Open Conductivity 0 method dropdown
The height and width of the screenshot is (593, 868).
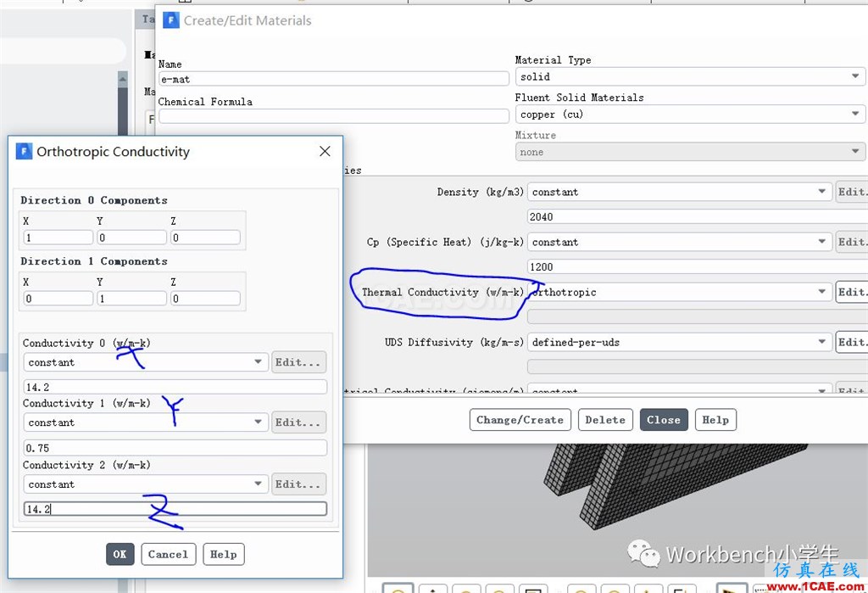[146, 362]
